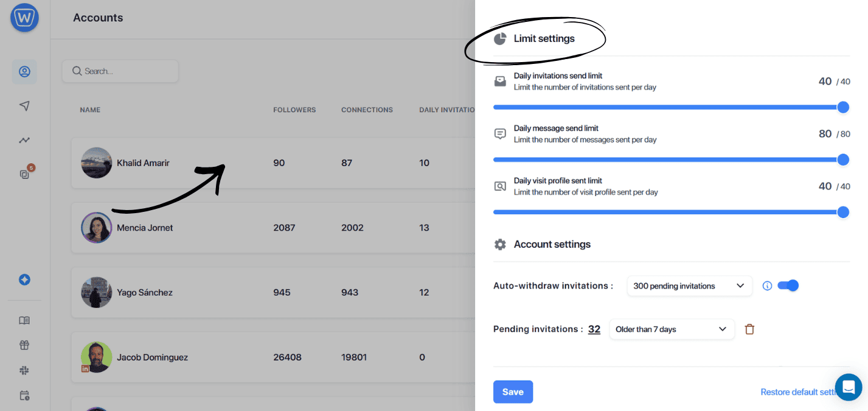
Task: Click the underlined 32 pending invitations count
Action: click(594, 329)
